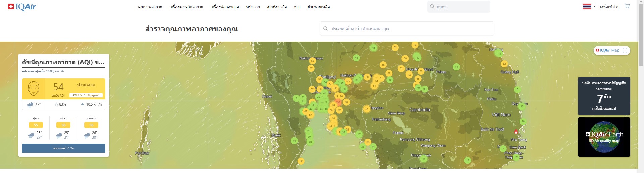This screenshot has width=644, height=173.
Task: Click the rain cloud icon beside 27°
Action: click(30, 105)
